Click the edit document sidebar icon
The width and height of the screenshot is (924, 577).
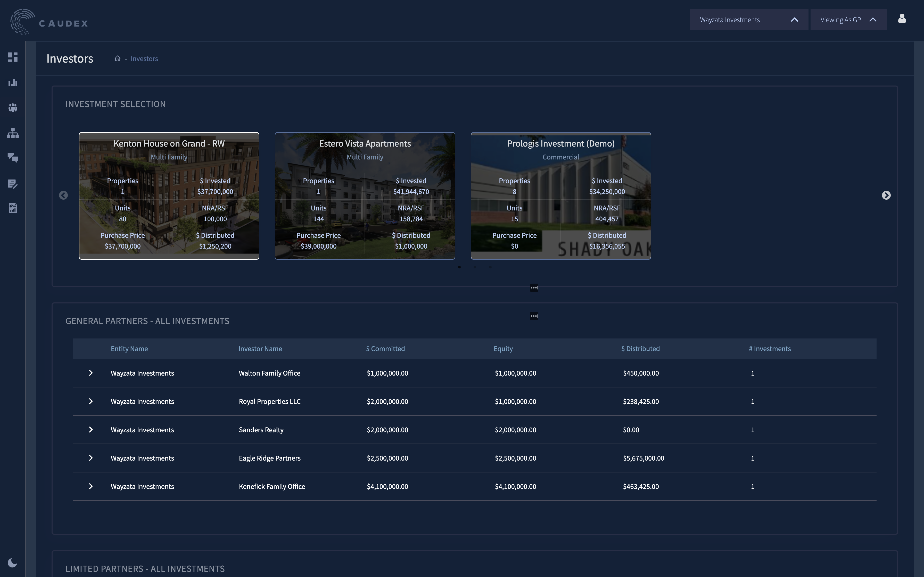(13, 184)
